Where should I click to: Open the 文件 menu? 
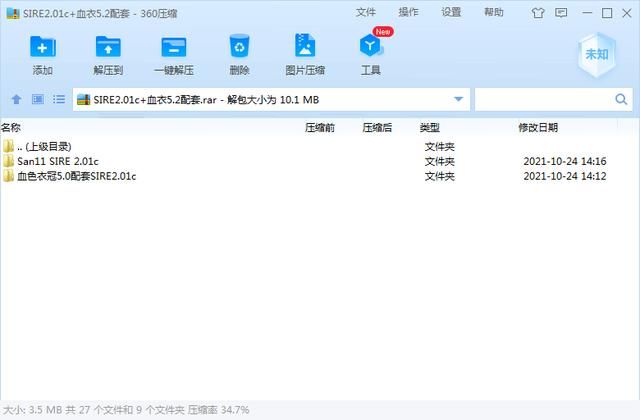click(365, 12)
